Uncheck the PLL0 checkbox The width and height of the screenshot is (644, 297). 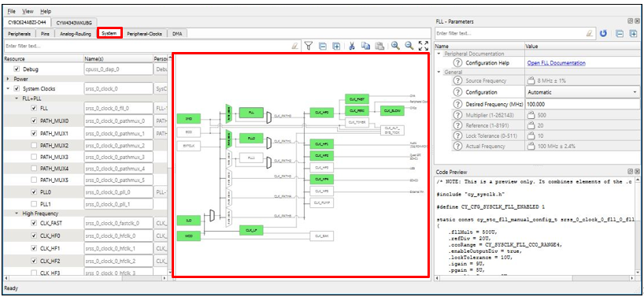[x=34, y=192]
